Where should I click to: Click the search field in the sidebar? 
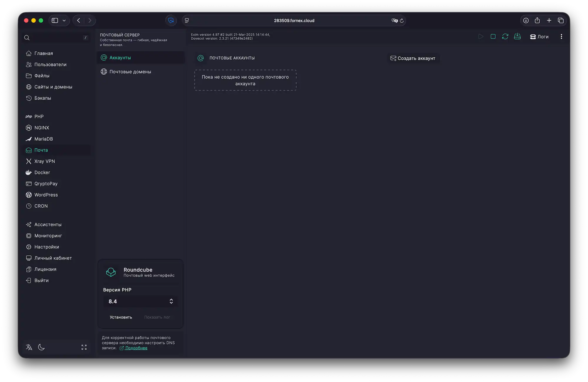click(56, 37)
